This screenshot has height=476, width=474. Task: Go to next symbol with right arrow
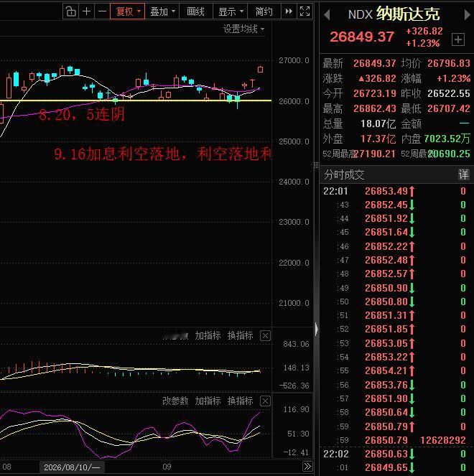point(468,14)
